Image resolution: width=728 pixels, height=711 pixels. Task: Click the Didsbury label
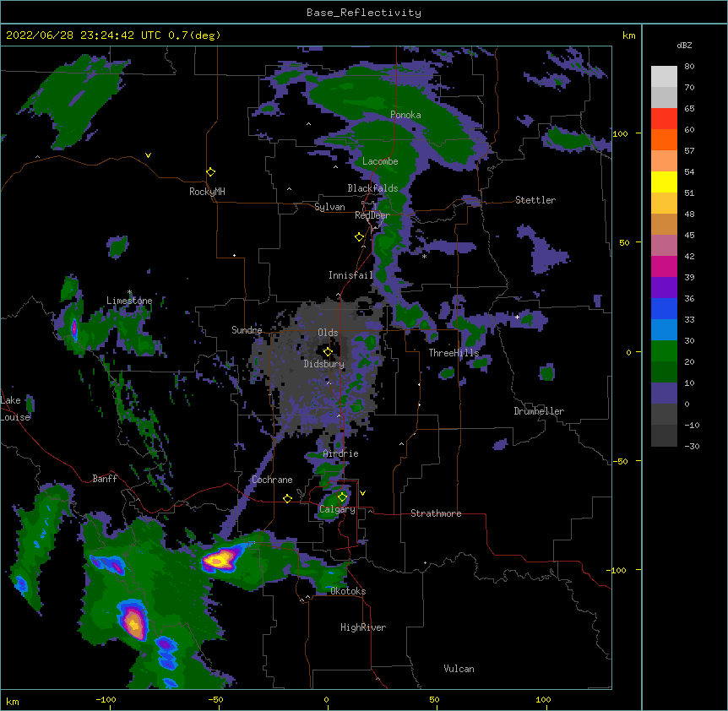324,364
